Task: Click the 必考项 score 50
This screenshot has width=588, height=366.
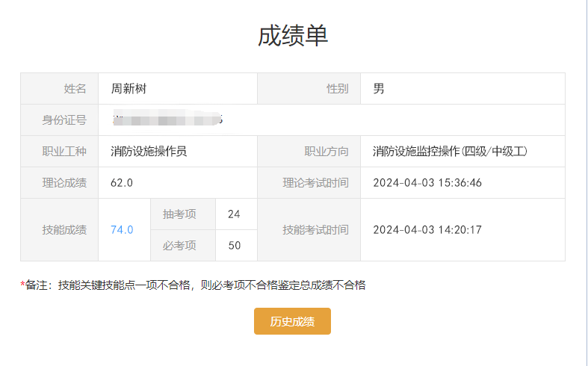Action: click(234, 245)
